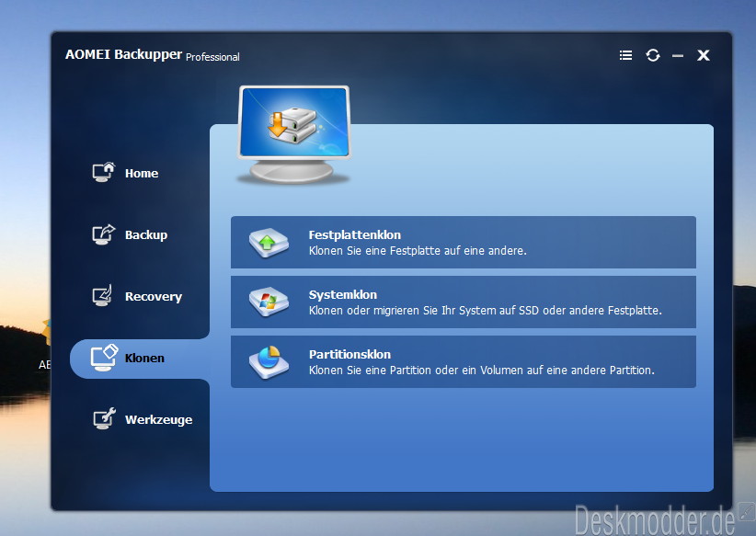
Task: Click 'Klonen oder migrieren Sie Ihr System' description
Action: (x=485, y=311)
